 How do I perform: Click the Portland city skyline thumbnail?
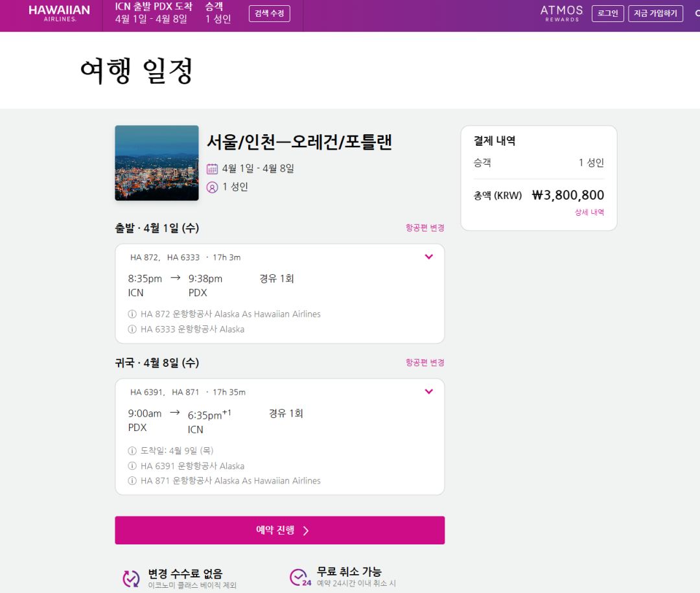(157, 163)
